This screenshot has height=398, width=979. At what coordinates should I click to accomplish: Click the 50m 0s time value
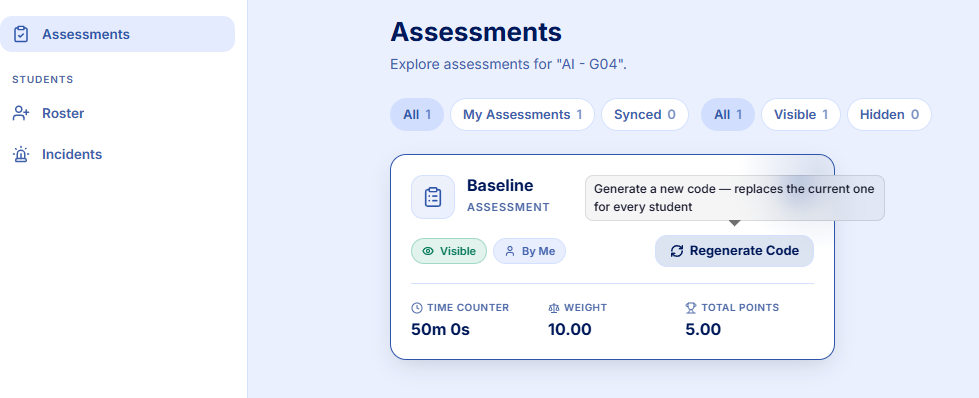[440, 329]
